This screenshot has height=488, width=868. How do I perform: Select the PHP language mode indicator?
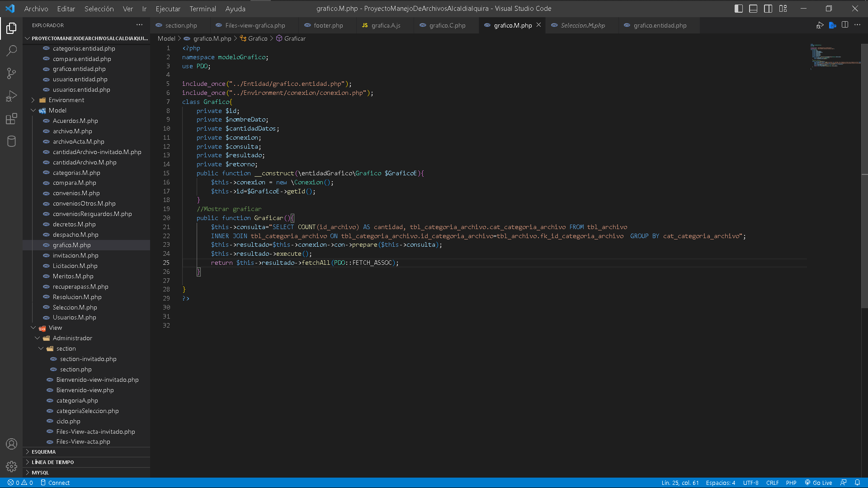[x=791, y=483]
